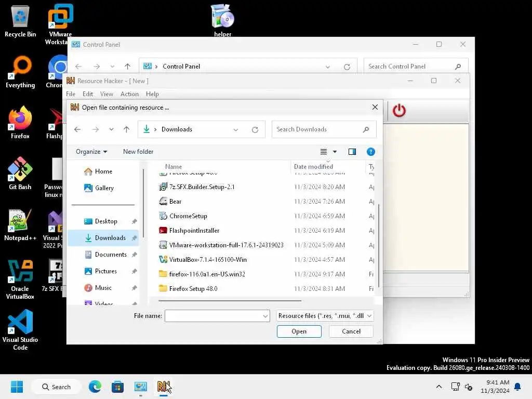Open the View menu in Resource Hacker
The height and width of the screenshot is (399, 532).
(107, 94)
